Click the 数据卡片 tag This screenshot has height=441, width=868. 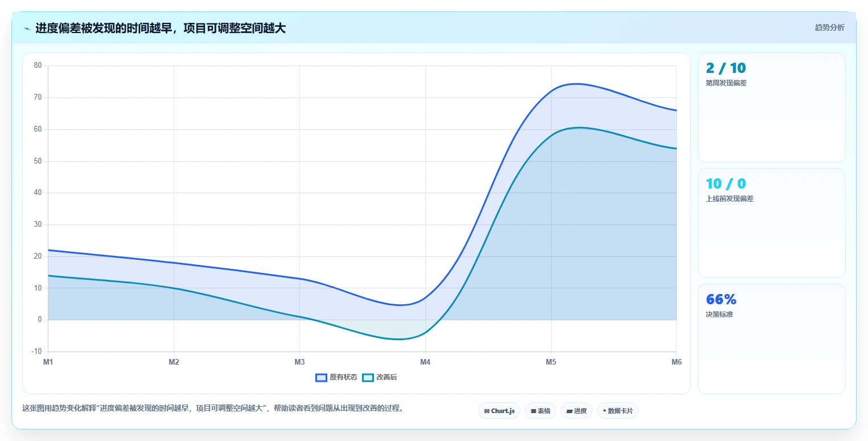point(618,411)
